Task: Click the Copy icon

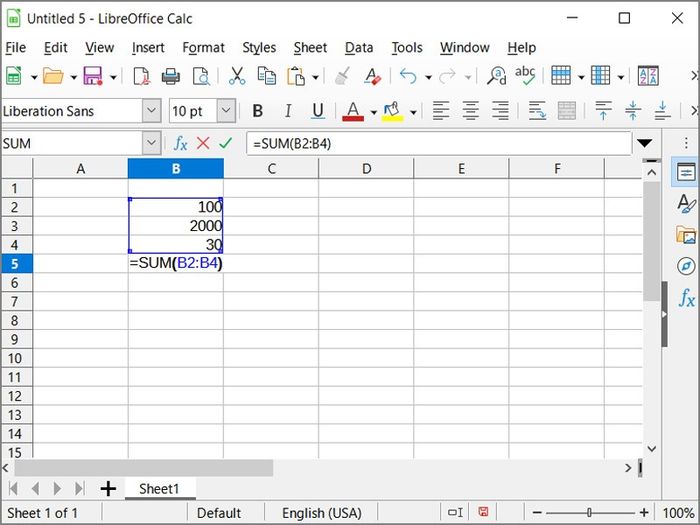Action: click(x=267, y=76)
